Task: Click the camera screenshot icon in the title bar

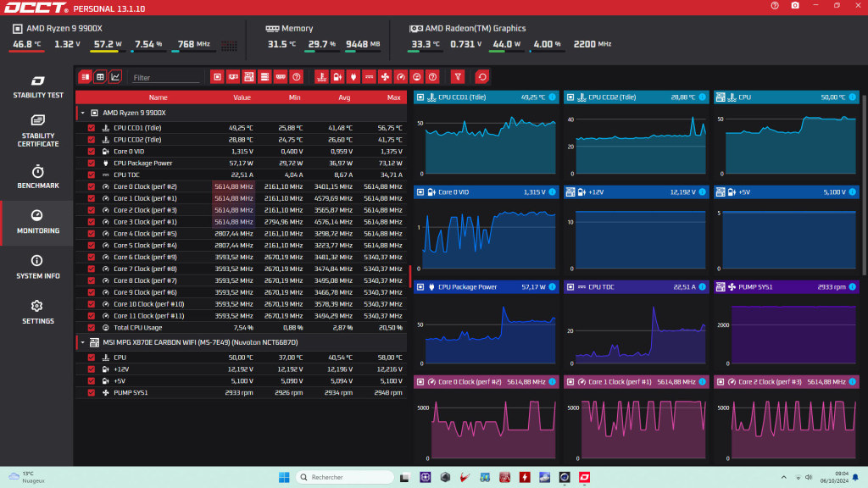Action: [x=795, y=6]
